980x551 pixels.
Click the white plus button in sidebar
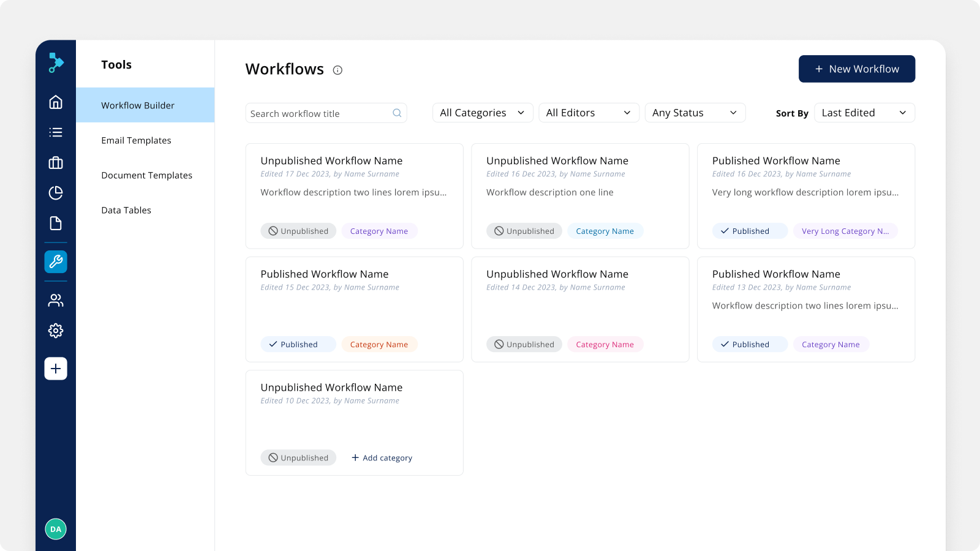56,369
